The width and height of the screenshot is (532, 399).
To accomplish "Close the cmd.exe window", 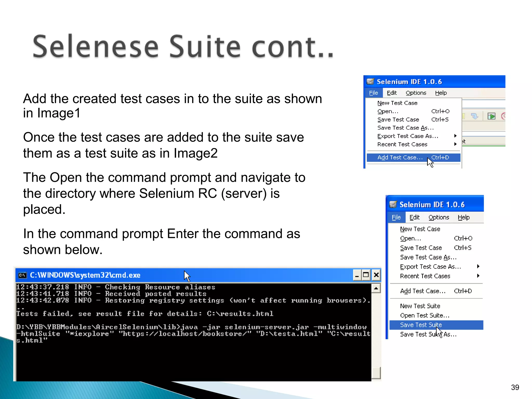I will pos(376,275).
